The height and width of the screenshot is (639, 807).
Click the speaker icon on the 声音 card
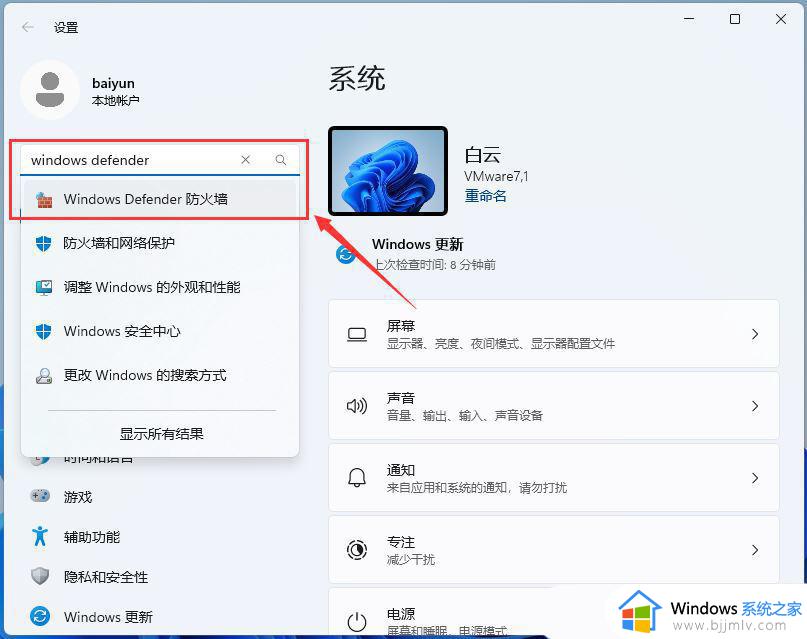(x=357, y=406)
